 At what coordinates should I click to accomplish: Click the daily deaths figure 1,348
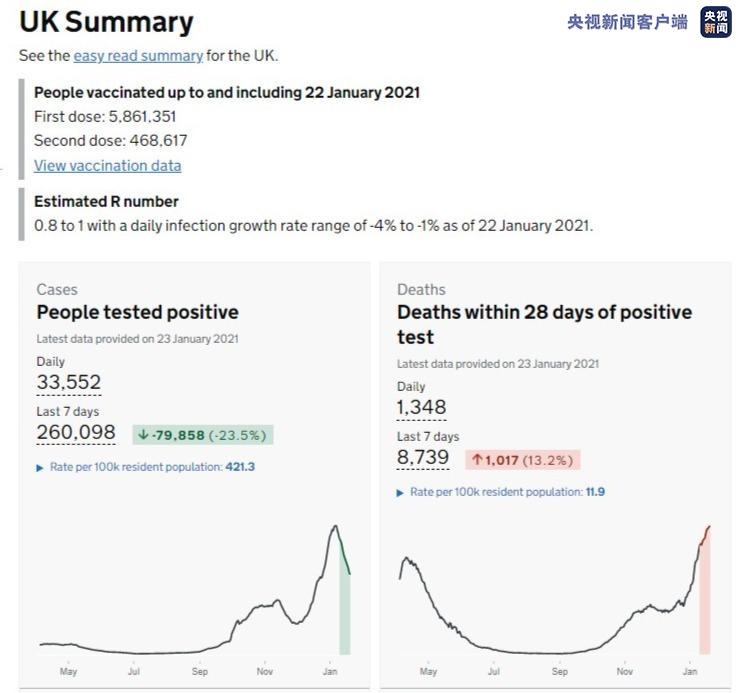[422, 407]
